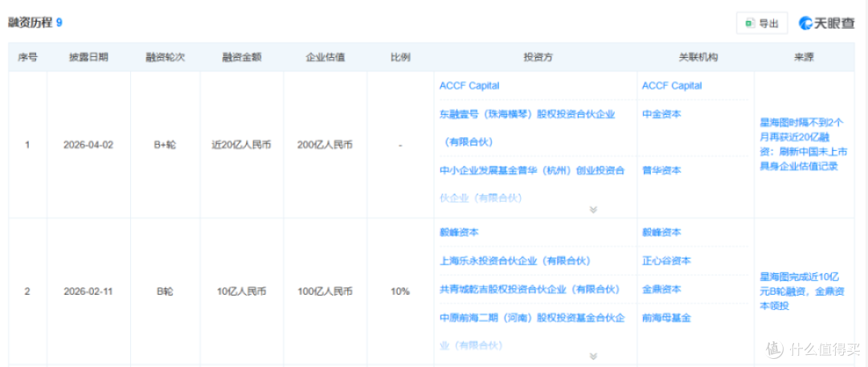This screenshot has width=868, height=367.
Task: Select row number 2 cell
Action: (x=27, y=292)
